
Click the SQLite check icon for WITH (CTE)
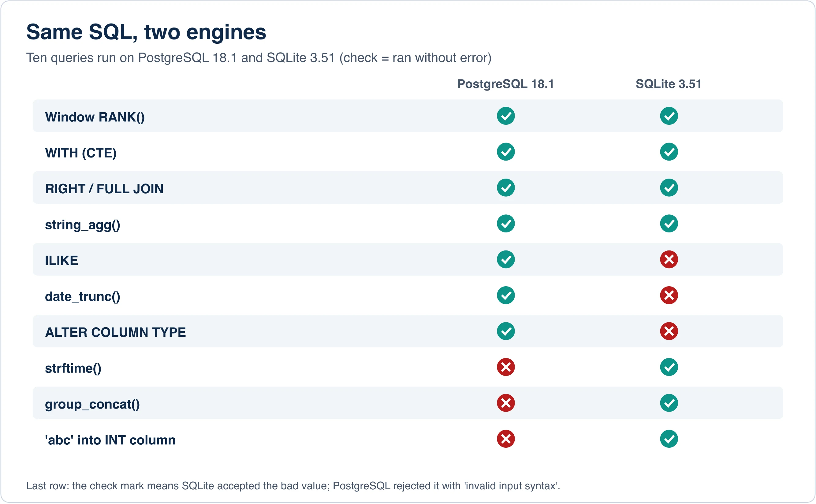click(669, 152)
